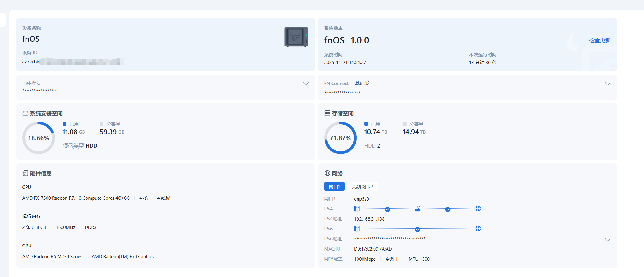Click AMD Radeon R5 M230 Series GPU
Screen dimensions: 644x277
point(52,257)
